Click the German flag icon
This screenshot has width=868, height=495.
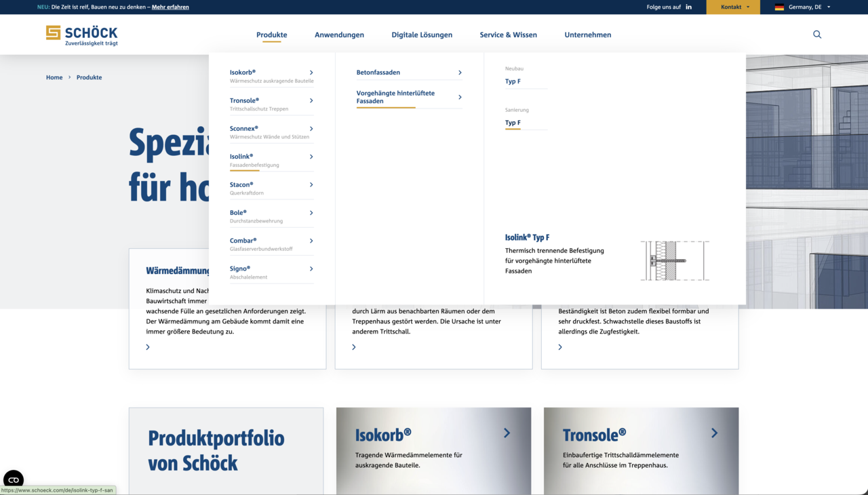(779, 7)
